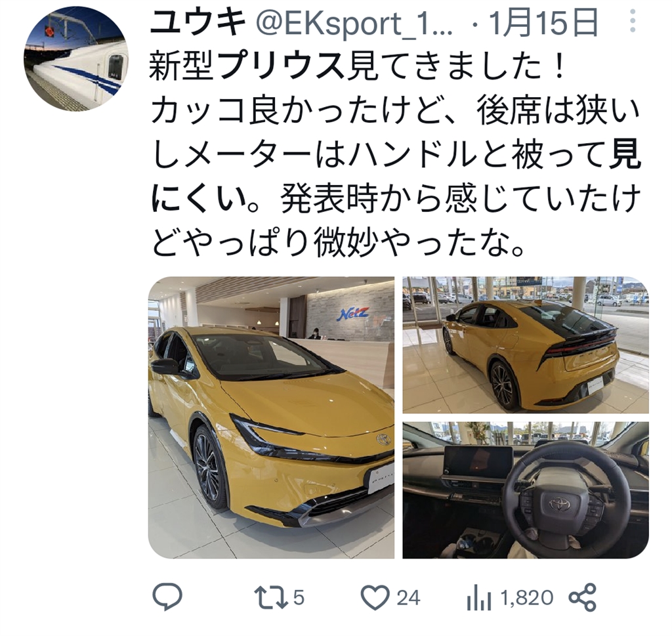This screenshot has height=636, width=672.
Task: Open the rear view Prius photo
Action: 526,345
